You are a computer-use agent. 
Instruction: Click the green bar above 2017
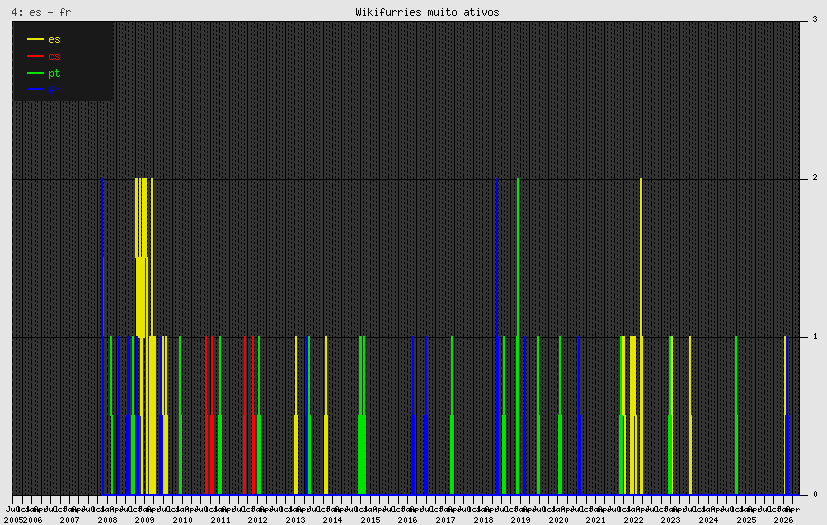(452, 415)
